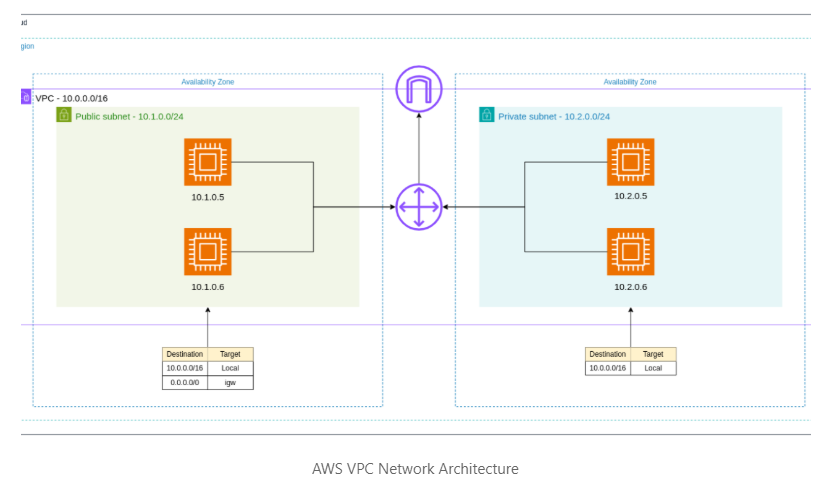Click the EC2 instance labeled 10.2.0.5
The height and width of the screenshot is (483, 829).
tap(630, 162)
